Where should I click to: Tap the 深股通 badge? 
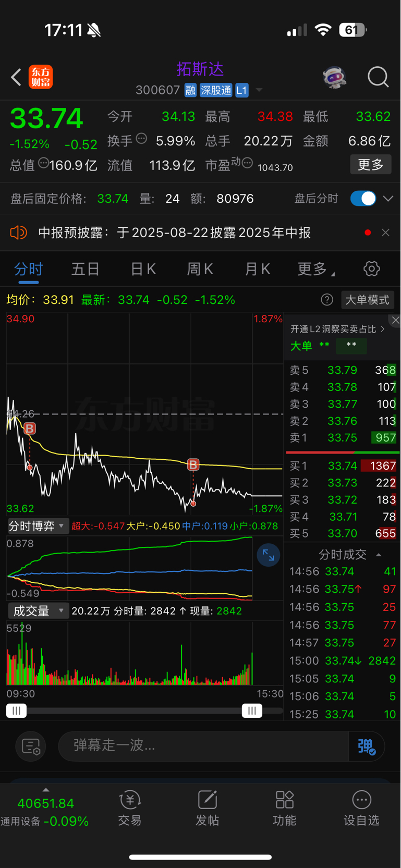coord(216,90)
